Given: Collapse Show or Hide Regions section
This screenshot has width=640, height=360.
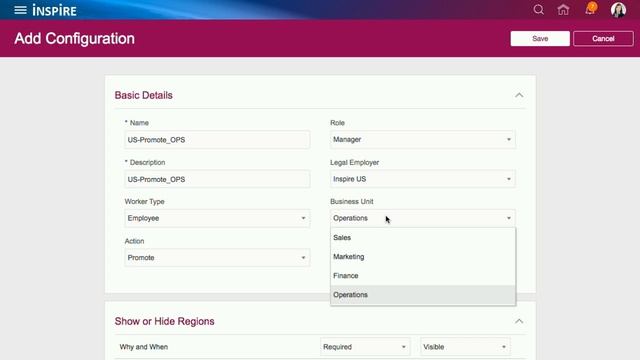Looking at the screenshot, I should tap(519, 321).
